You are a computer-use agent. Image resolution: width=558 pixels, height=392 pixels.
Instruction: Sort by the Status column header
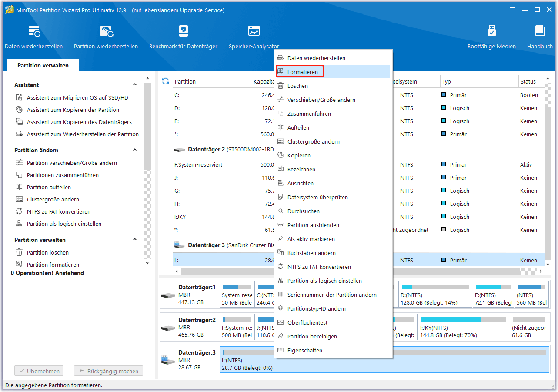[x=531, y=81]
